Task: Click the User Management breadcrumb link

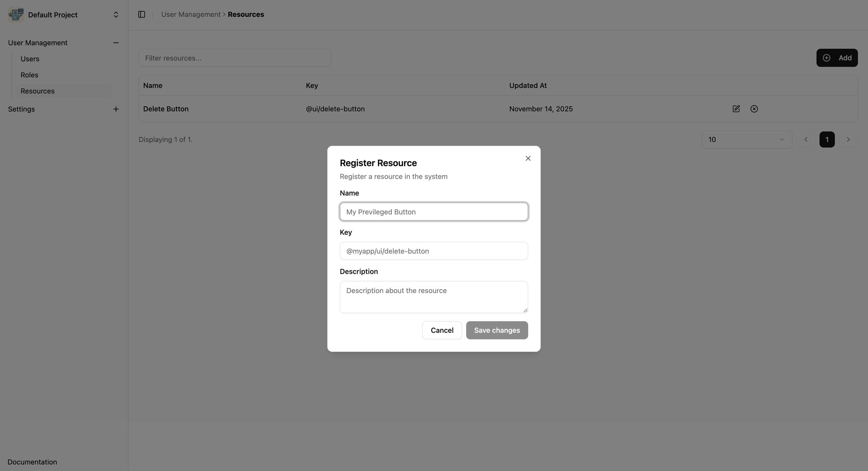Action: point(191,14)
